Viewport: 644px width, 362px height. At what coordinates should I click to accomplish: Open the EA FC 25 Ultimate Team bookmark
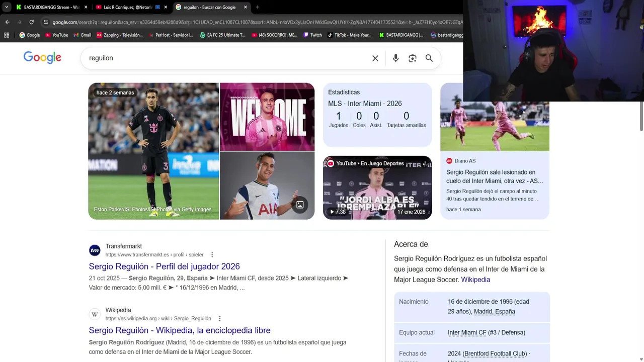pos(222,35)
